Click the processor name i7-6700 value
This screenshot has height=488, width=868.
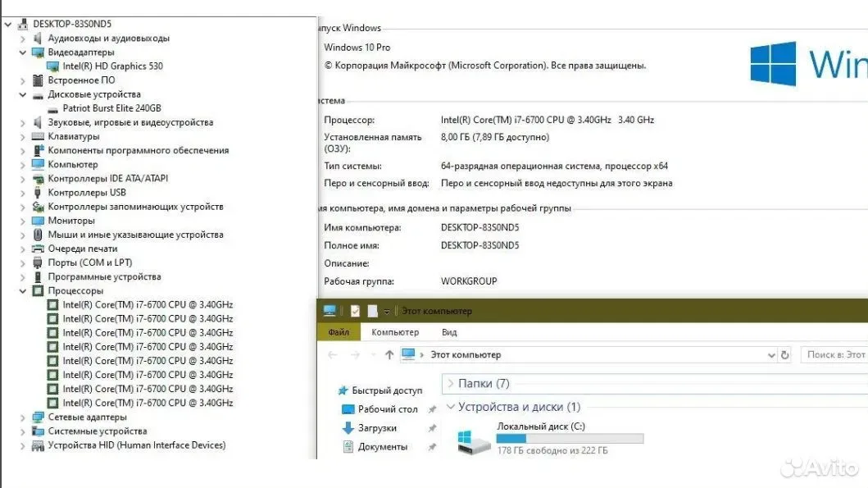547,121
